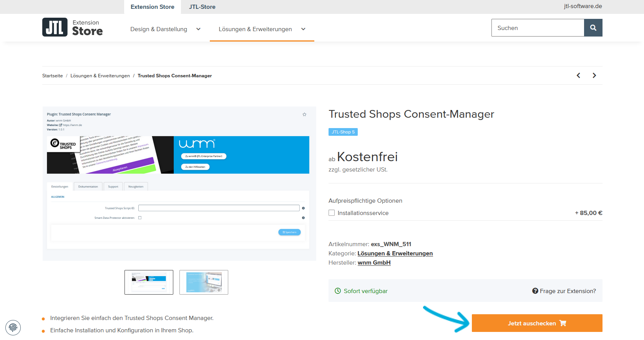The height and width of the screenshot is (340, 644).
Task: Select the second product thumbnail
Action: pos(204,282)
